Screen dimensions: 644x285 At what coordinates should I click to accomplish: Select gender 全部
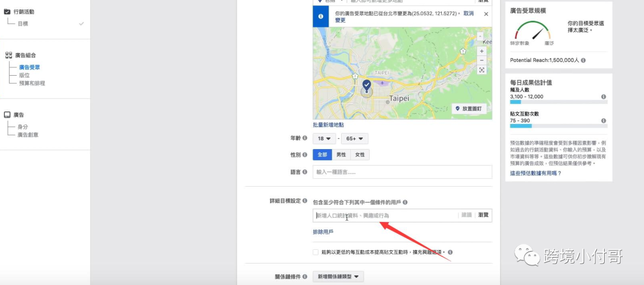pyautogui.click(x=323, y=155)
